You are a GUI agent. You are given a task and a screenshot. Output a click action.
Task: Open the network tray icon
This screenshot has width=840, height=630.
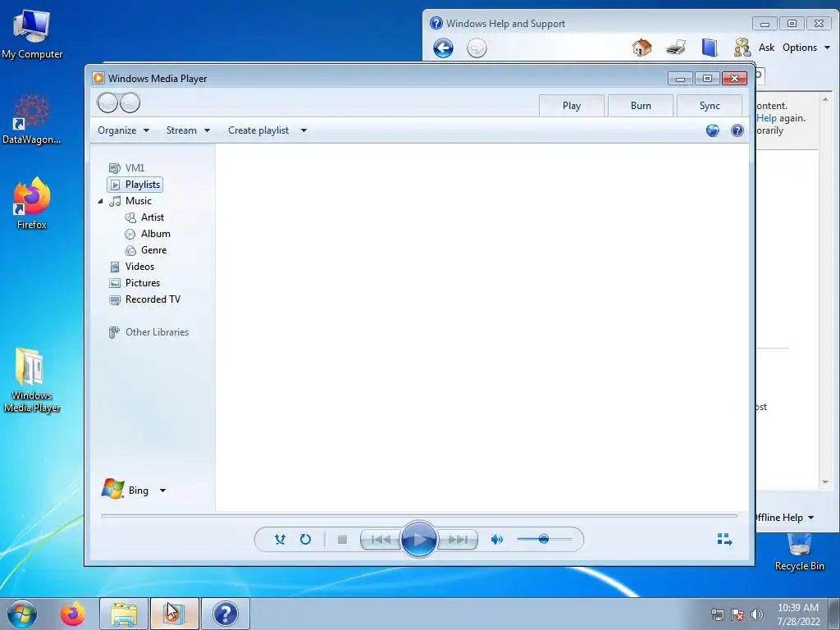tap(717, 614)
